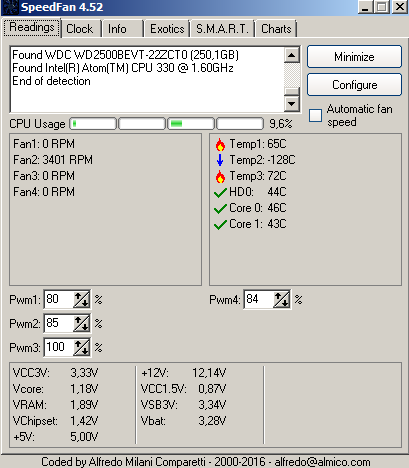
Task: Click the Pwm1 value field showing 80
Action: pyautogui.click(x=59, y=299)
